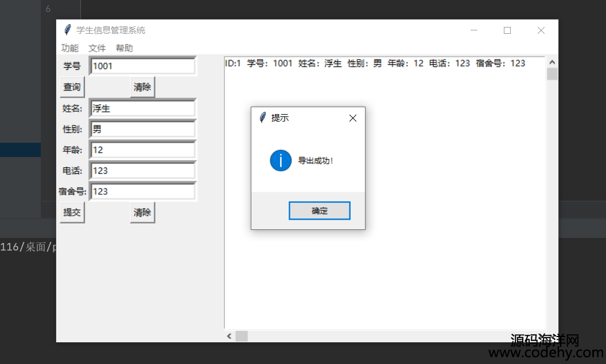
Task: Click the vertical scrollbar thumb
Action: click(x=552, y=74)
